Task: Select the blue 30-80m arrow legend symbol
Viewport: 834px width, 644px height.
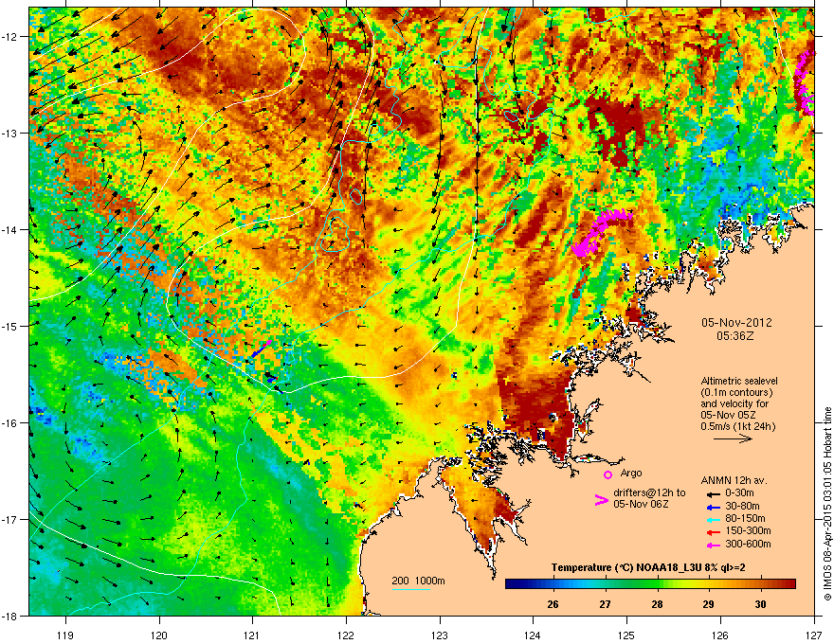Action: coord(712,507)
